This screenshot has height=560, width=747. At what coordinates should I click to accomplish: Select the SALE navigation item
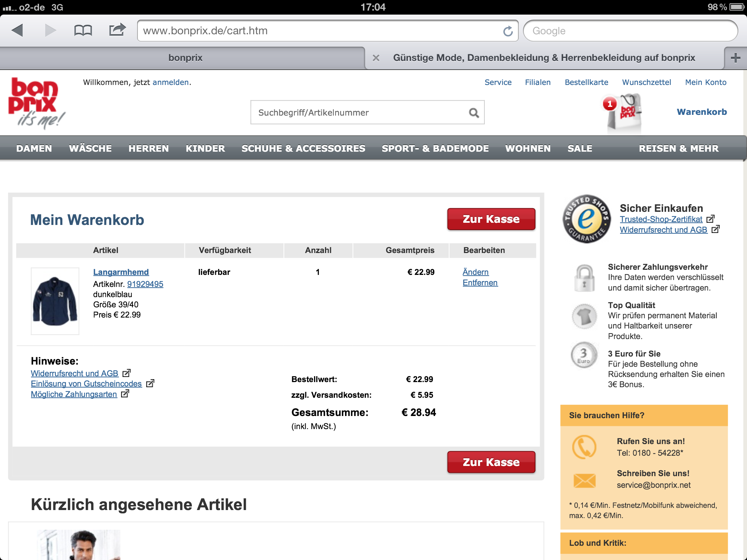[x=580, y=148]
